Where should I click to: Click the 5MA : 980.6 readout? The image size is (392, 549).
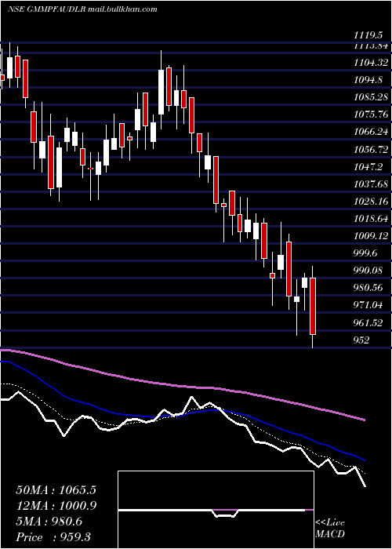pyautogui.click(x=49, y=522)
